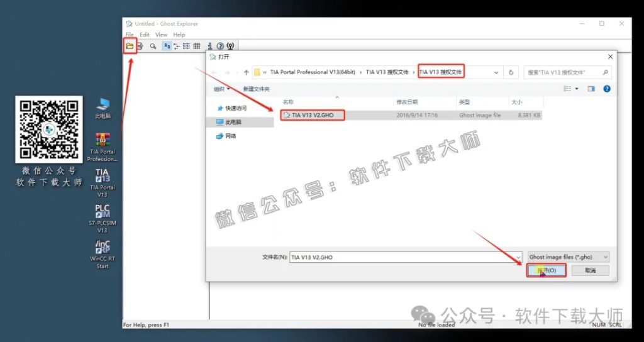Click the 文件名 input field

click(406, 257)
